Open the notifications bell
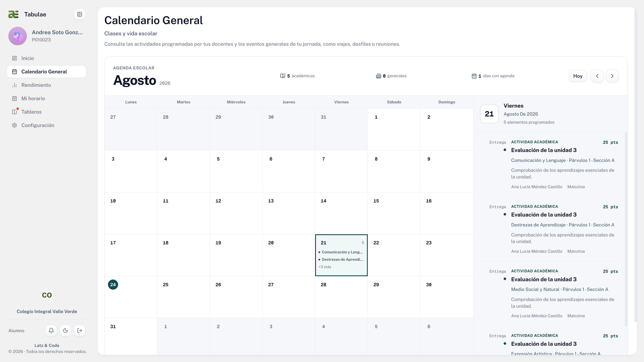The width and height of the screenshot is (644, 362). point(51,331)
